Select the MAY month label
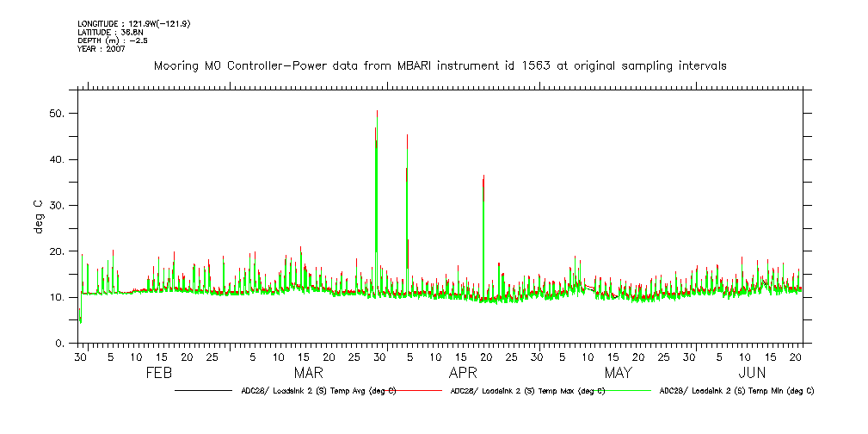Image resolution: width=868 pixels, height=434 pixels. coord(618,373)
